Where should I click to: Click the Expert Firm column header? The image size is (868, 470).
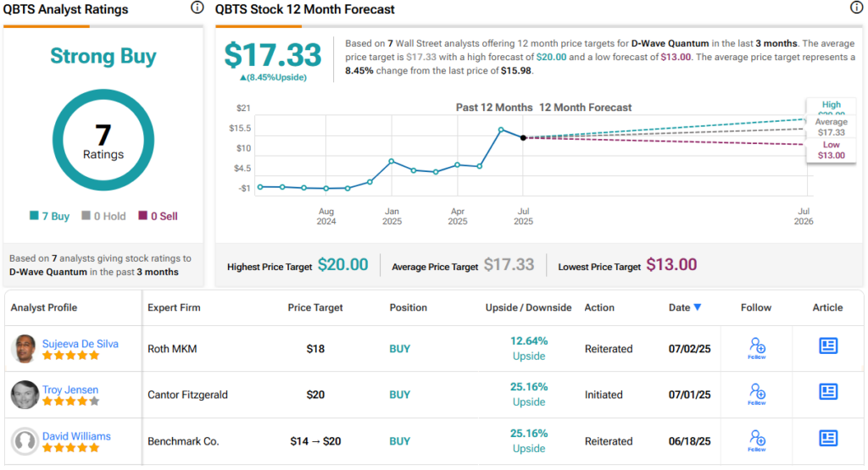pyautogui.click(x=174, y=307)
